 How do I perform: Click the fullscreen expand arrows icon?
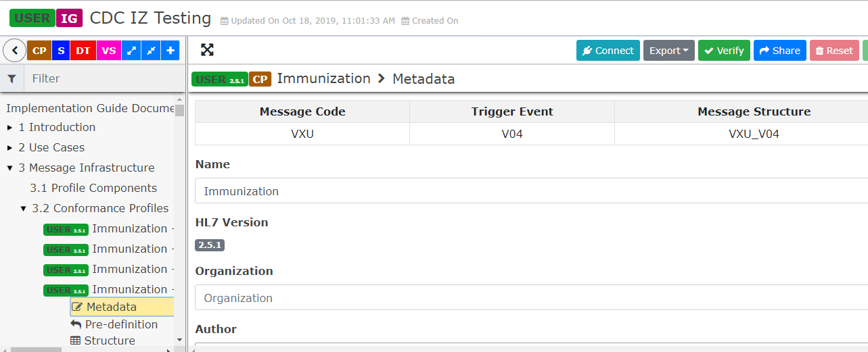click(x=207, y=50)
